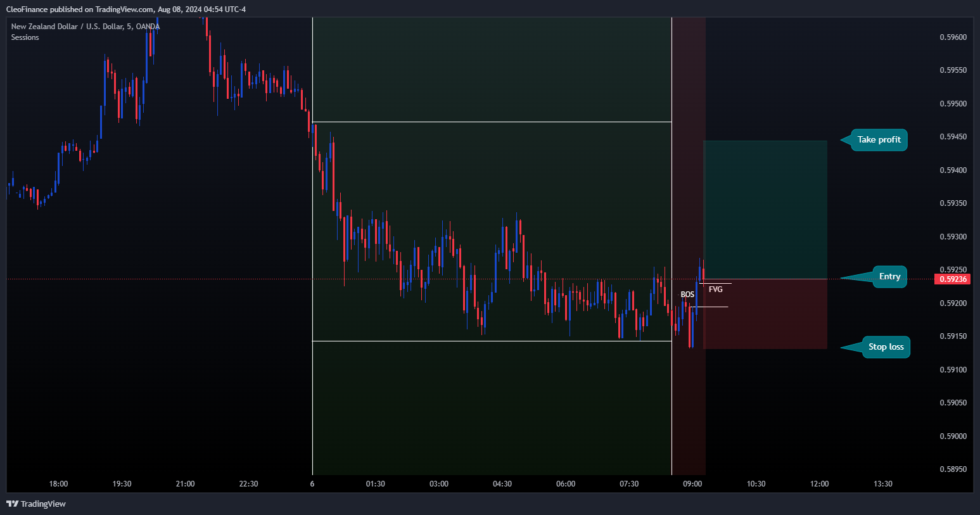Click the 18:00 time axis label
The height and width of the screenshot is (515, 980).
point(58,484)
